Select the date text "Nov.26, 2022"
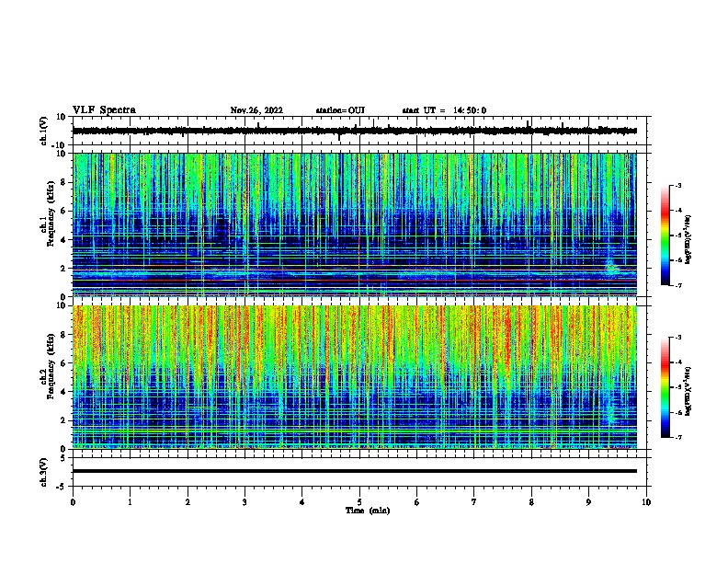728x563 pixels. click(x=256, y=110)
